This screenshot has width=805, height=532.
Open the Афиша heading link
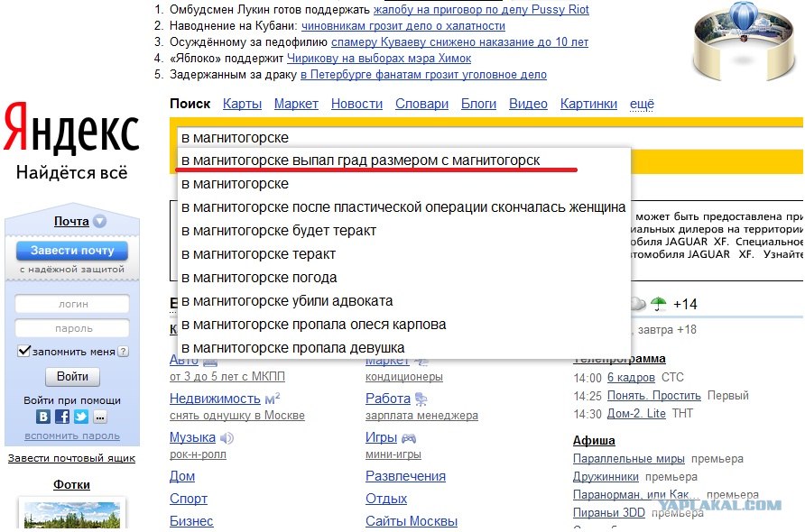pyautogui.click(x=594, y=441)
